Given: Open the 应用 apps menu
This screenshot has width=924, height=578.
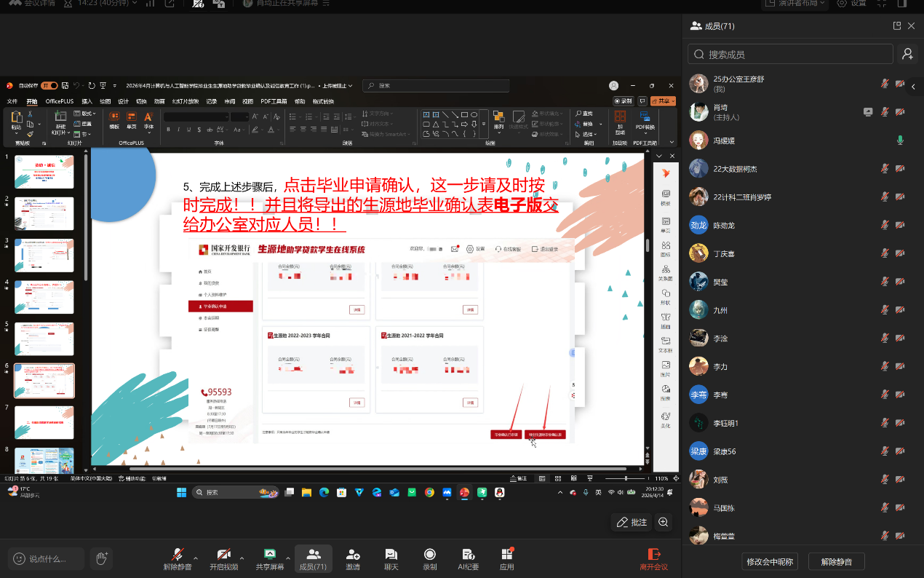Looking at the screenshot, I should pos(507,558).
